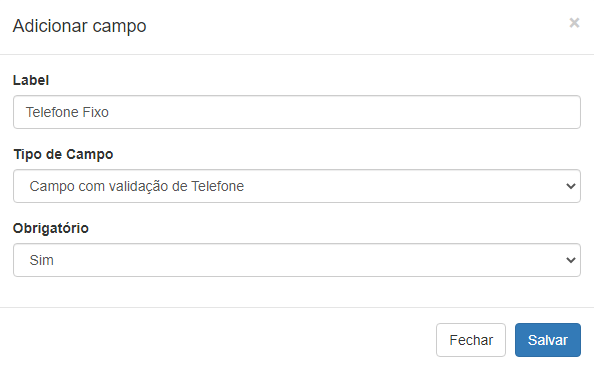Image resolution: width=594 pixels, height=370 pixels.
Task: Click the "Label" field caption
Action: pyautogui.click(x=31, y=80)
